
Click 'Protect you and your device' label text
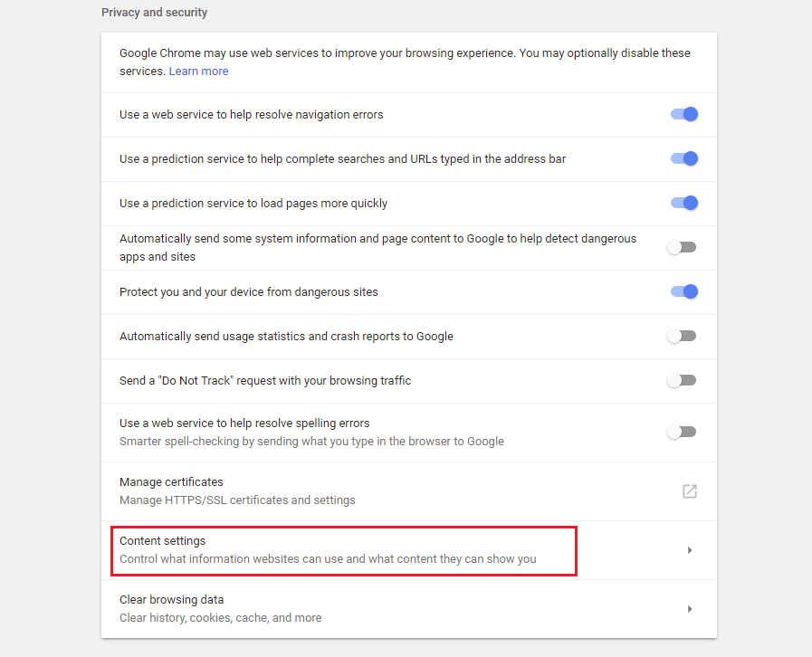249,292
